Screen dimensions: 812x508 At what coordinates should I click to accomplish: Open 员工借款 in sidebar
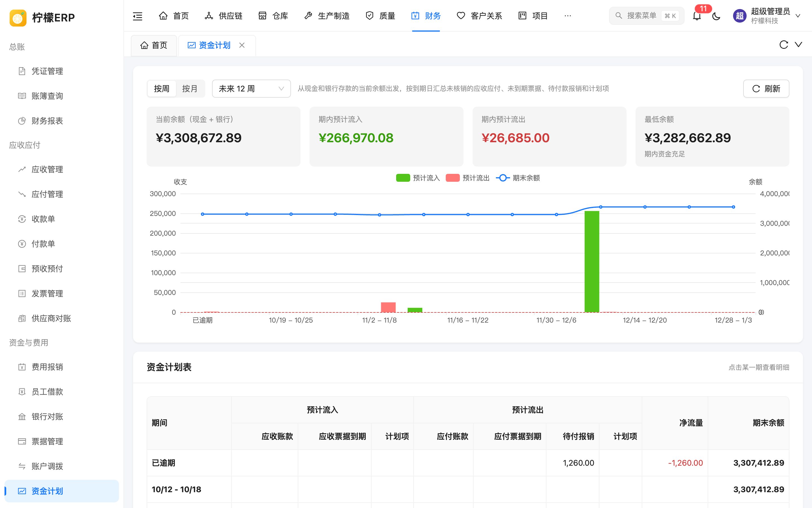click(62, 392)
